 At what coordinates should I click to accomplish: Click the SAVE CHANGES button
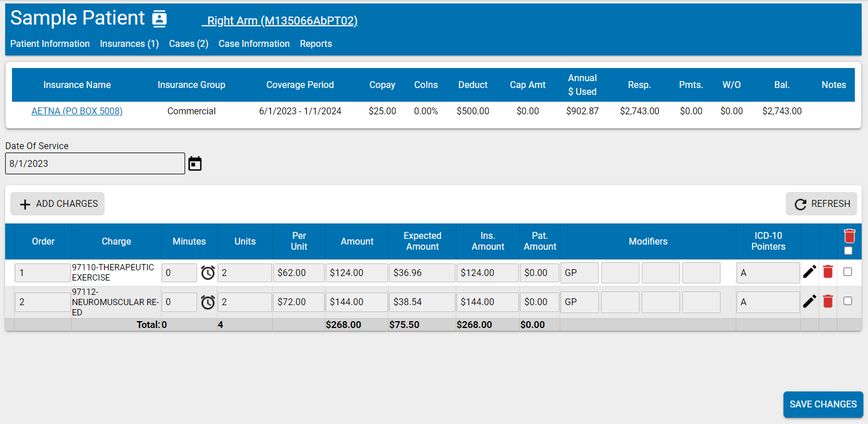coord(823,405)
